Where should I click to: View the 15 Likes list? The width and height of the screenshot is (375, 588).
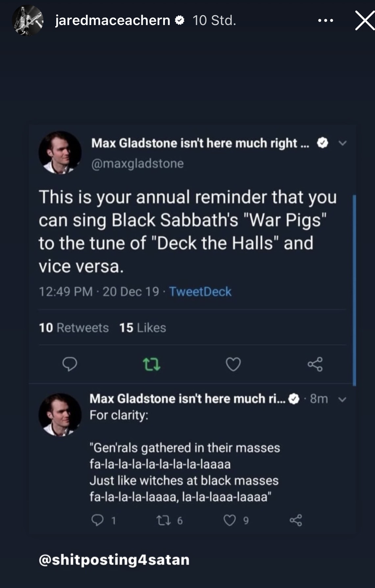coord(142,328)
